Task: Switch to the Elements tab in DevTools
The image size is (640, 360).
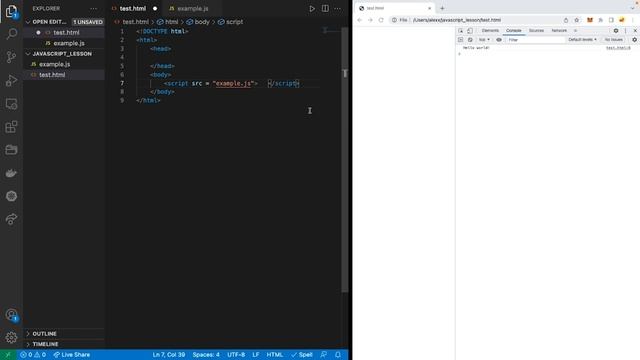Action: [490, 31]
